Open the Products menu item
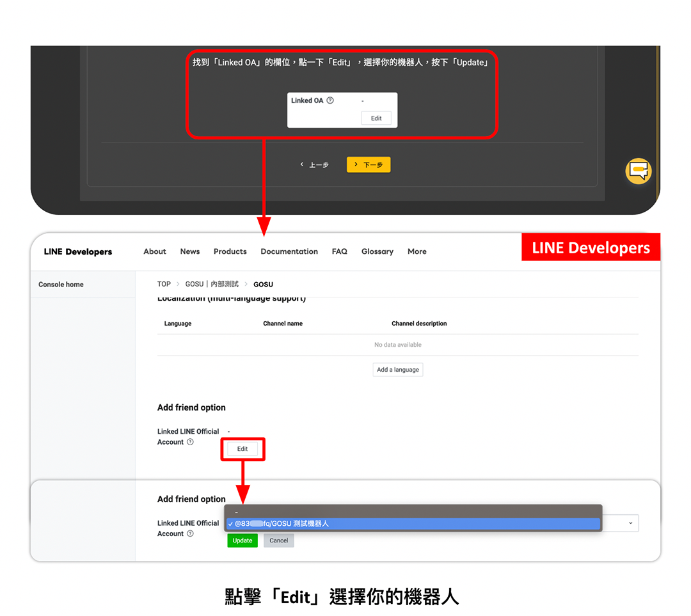This screenshot has height=616, width=691. pos(230,251)
